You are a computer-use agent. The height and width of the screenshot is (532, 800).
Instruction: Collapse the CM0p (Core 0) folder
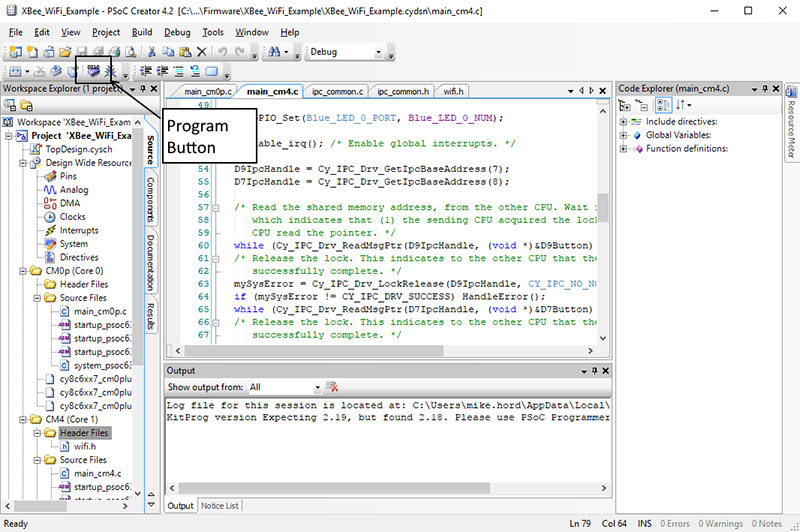pos(23,271)
